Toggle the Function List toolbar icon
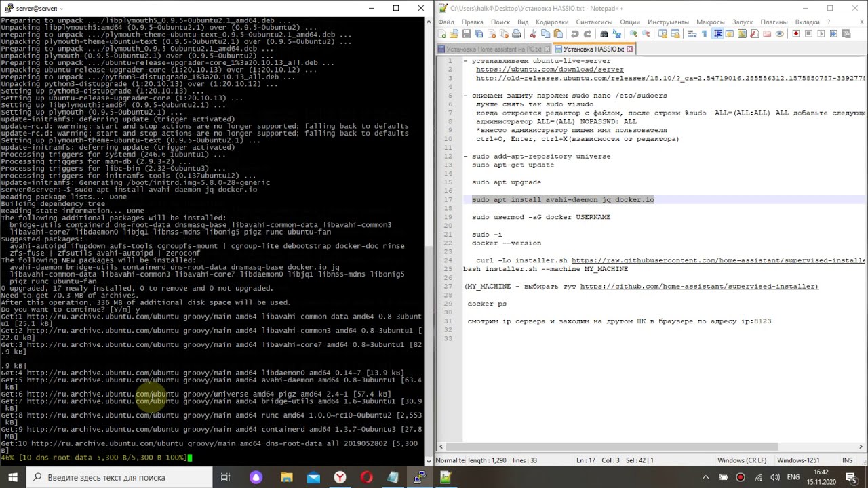 point(754,34)
